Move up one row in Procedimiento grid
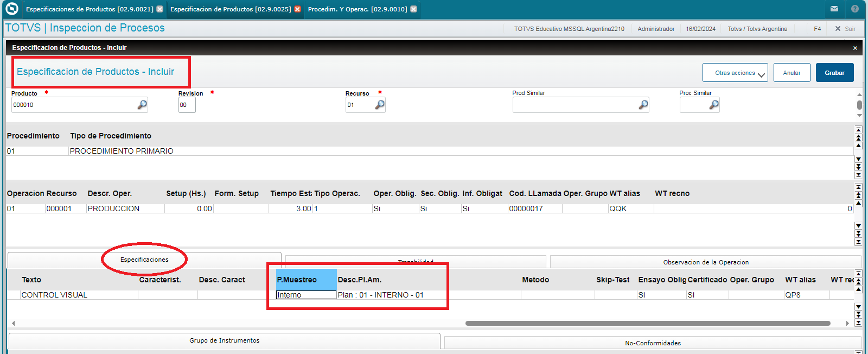868x354 pixels. coord(858,146)
